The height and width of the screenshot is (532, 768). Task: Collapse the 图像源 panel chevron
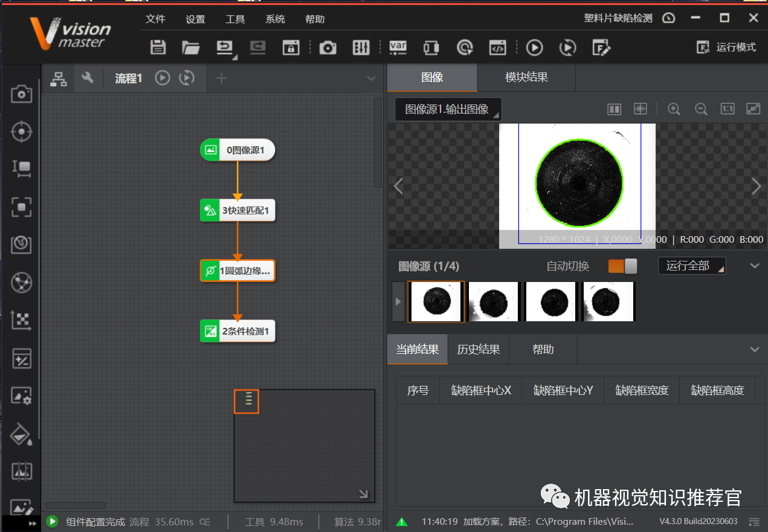(754, 266)
